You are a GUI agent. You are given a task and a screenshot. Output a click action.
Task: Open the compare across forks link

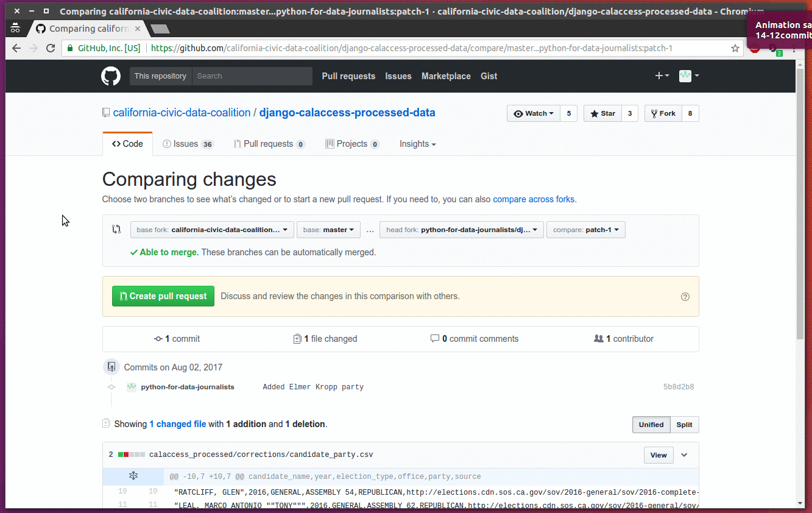pos(533,199)
